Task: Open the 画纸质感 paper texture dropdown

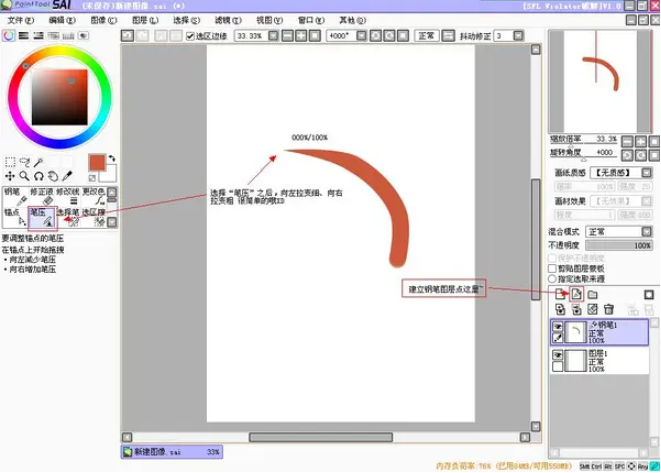Action: pyautogui.click(x=647, y=172)
